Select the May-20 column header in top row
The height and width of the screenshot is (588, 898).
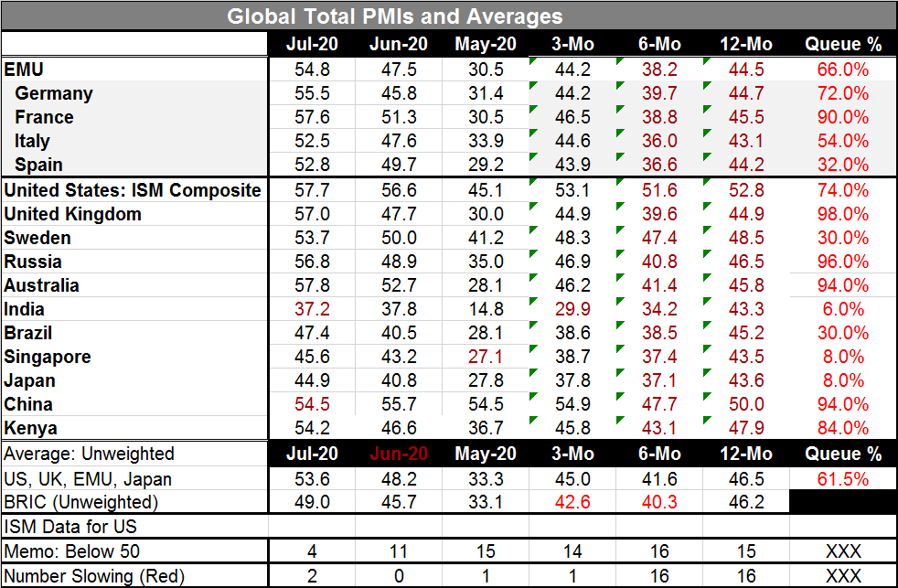pyautogui.click(x=486, y=44)
